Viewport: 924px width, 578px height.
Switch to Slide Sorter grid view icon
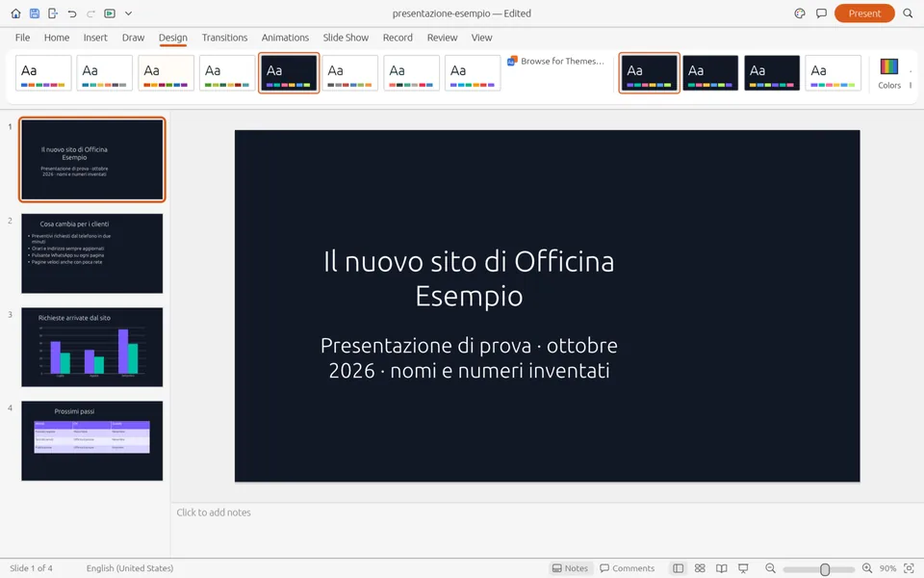tap(700, 568)
